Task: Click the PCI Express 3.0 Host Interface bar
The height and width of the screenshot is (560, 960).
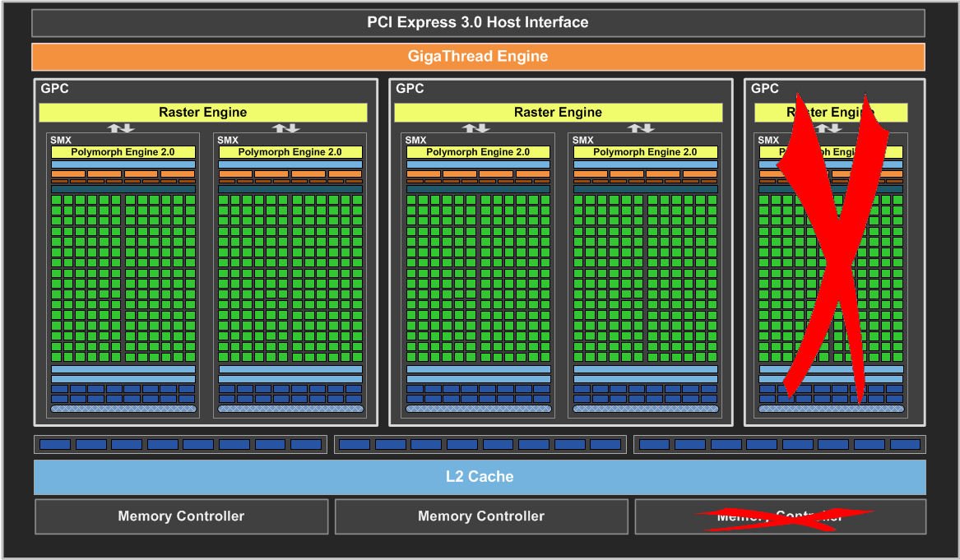Action: point(478,23)
